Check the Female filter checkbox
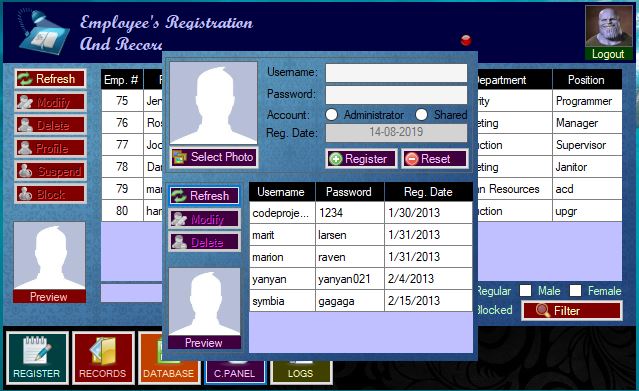 click(x=575, y=291)
